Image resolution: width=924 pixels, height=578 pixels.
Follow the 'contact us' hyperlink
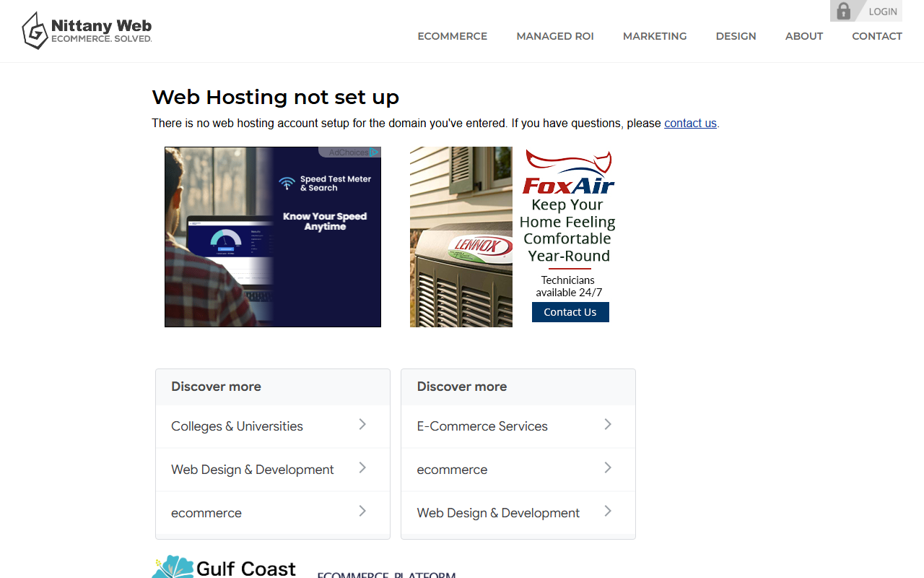(690, 124)
